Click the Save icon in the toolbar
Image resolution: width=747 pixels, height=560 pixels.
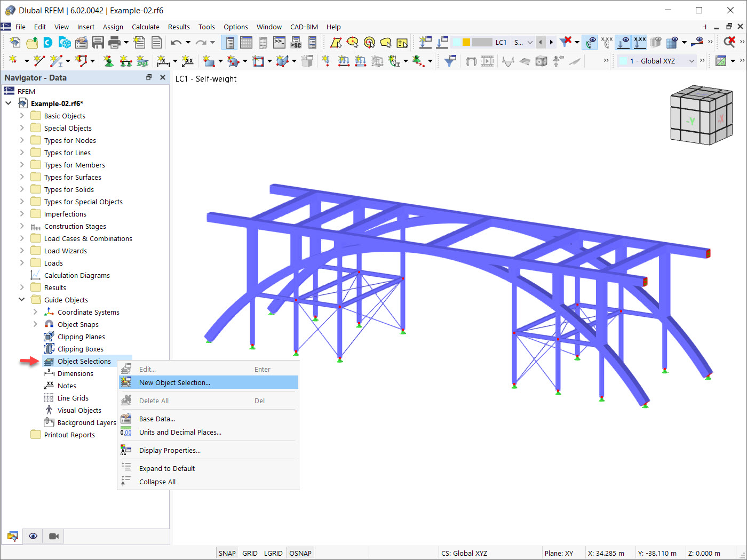point(98,42)
